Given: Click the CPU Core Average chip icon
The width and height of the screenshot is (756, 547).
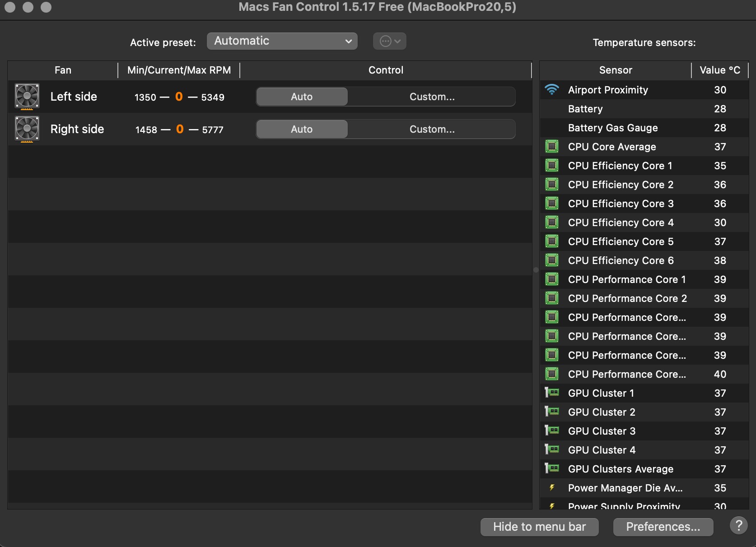Looking at the screenshot, I should click(x=552, y=146).
